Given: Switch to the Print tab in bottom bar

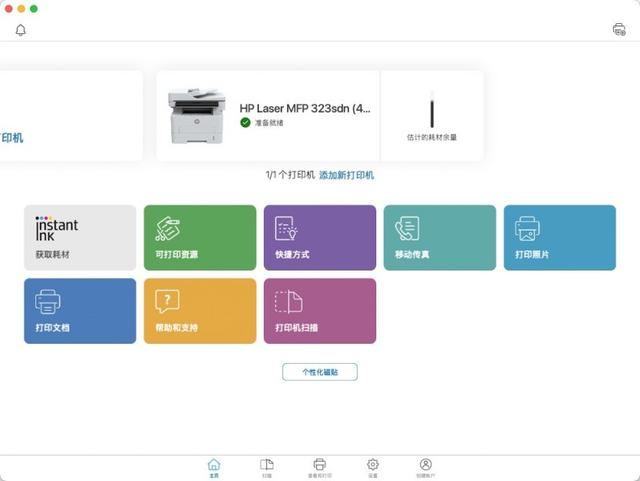Looking at the screenshot, I should tap(320, 468).
